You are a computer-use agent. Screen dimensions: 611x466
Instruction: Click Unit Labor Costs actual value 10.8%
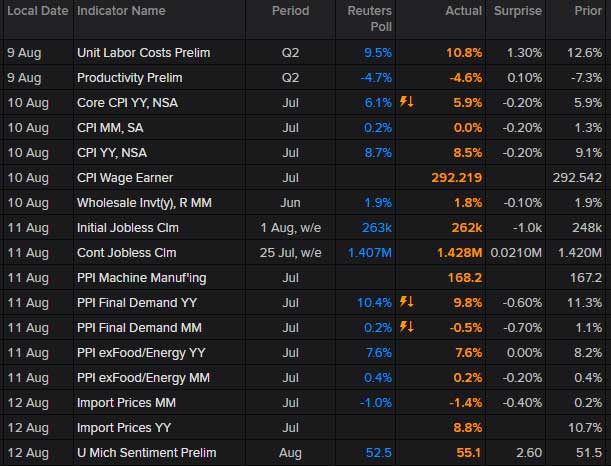coord(464,53)
